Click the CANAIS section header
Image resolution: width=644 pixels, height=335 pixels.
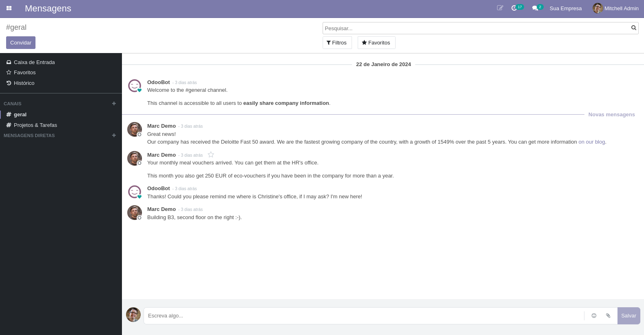point(13,104)
